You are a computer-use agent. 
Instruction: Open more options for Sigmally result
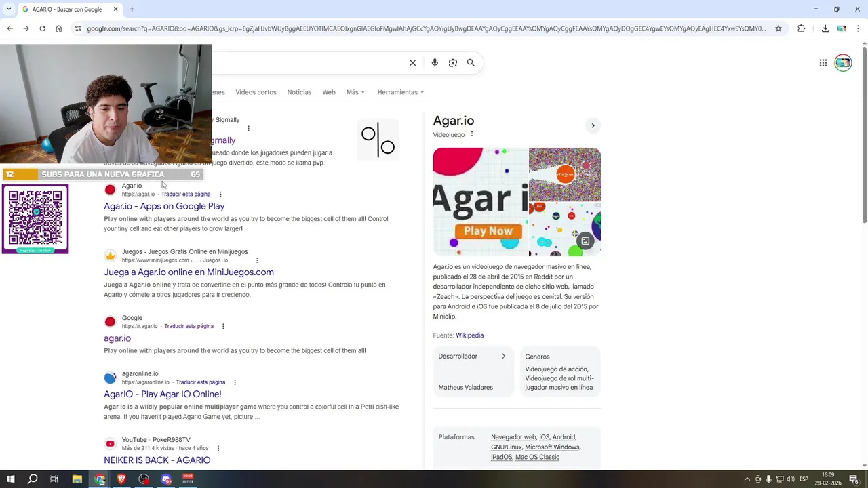248,129
